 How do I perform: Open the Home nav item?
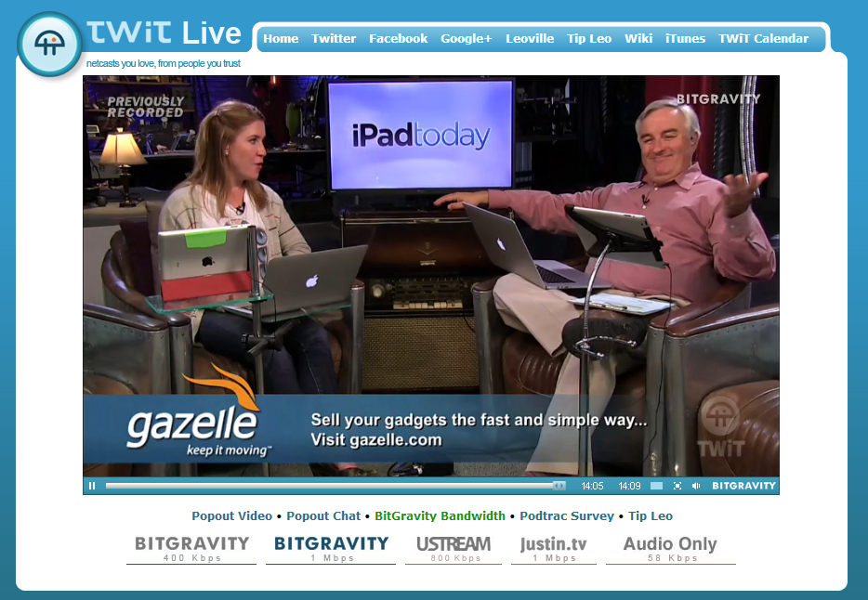coord(281,39)
